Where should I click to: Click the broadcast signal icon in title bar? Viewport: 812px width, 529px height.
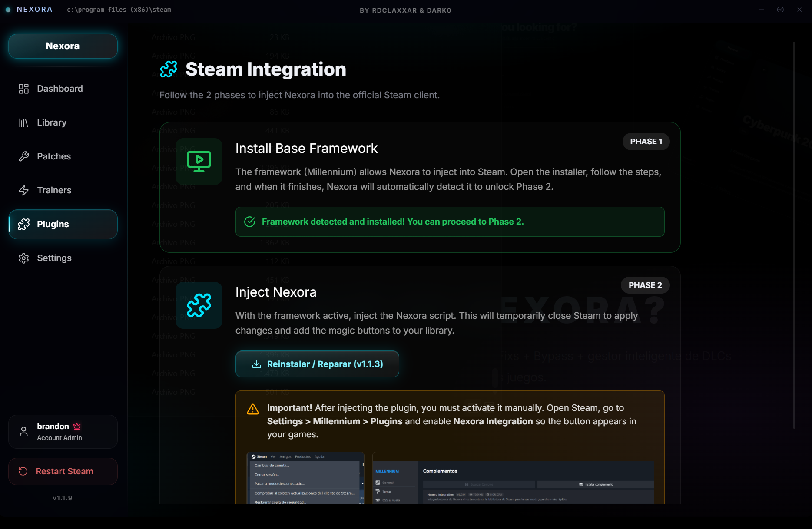coord(780,10)
